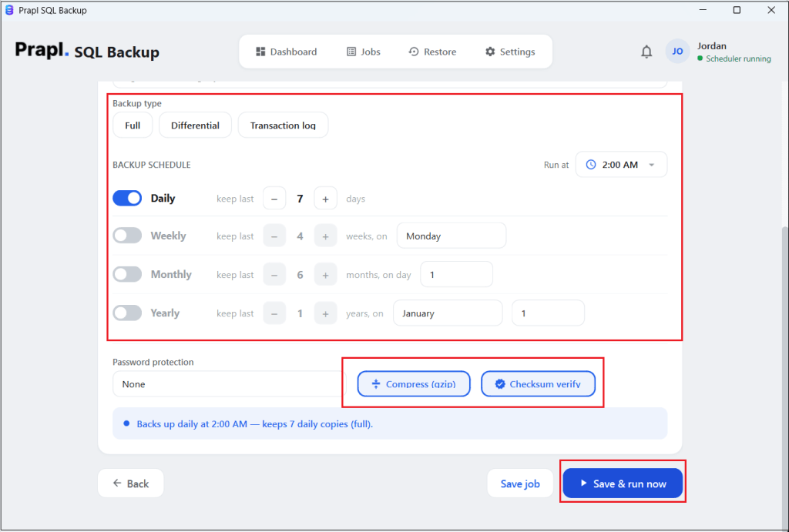
Task: Click the Daily value 7
Action: [300, 199]
